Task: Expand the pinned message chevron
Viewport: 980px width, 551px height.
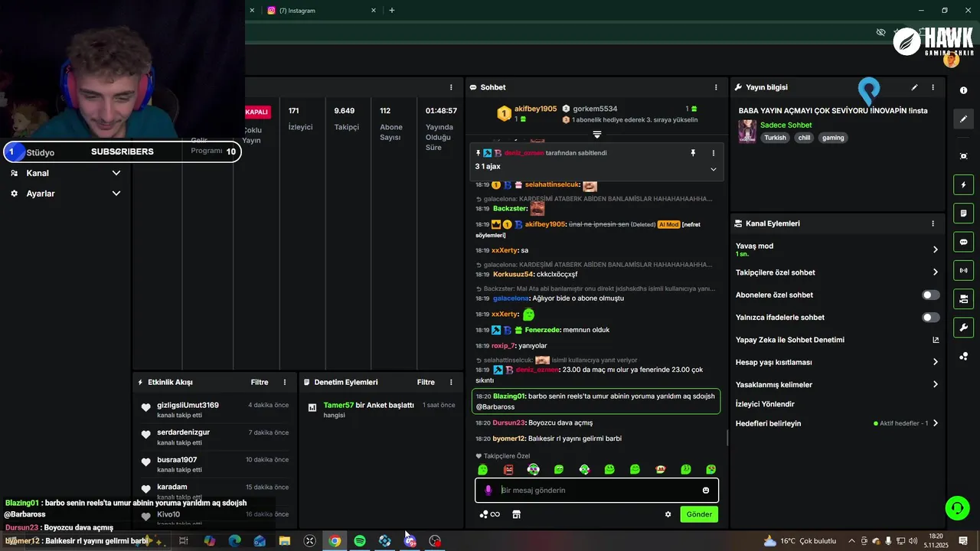Action: coord(714,169)
